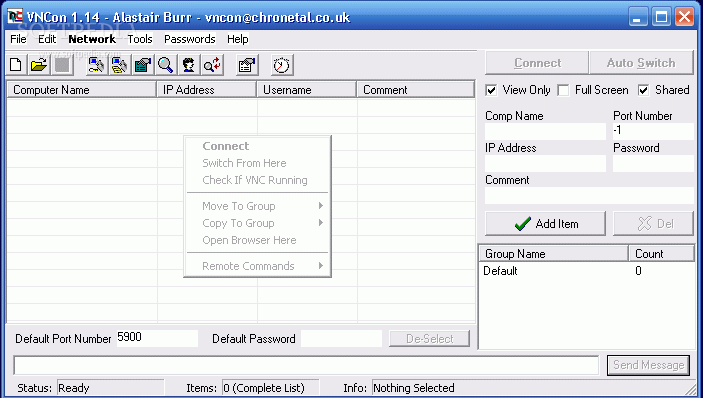This screenshot has width=703, height=398.
Task: Click the IP Address input field
Action: coord(545,164)
